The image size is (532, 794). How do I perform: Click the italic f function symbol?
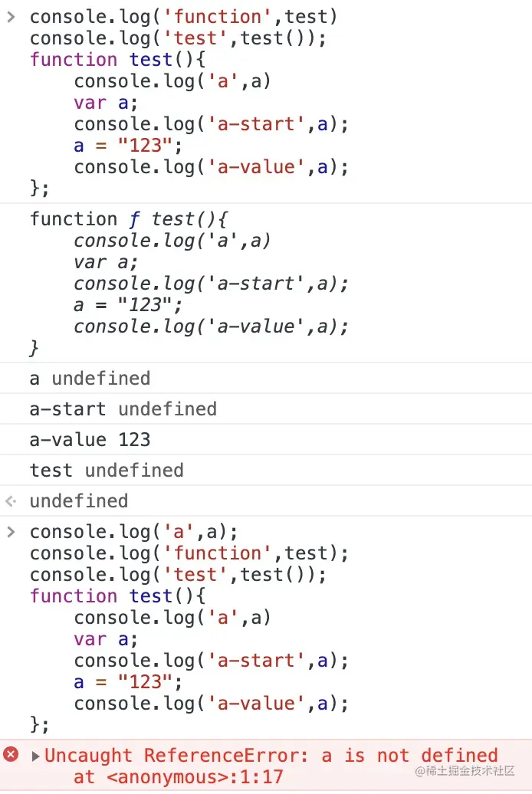point(134,220)
